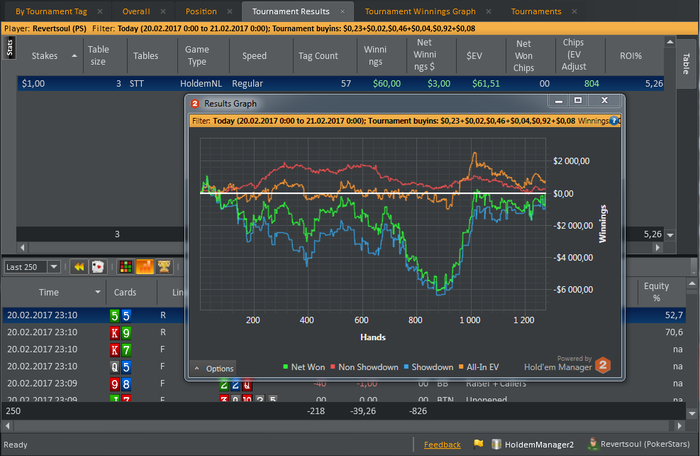Expand the vertical Table side panel

coord(686,63)
